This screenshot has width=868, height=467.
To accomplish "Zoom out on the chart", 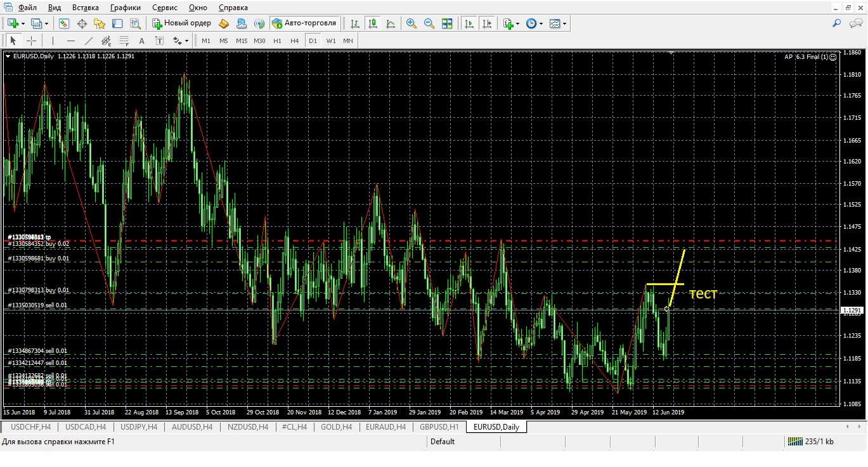I will (429, 23).
